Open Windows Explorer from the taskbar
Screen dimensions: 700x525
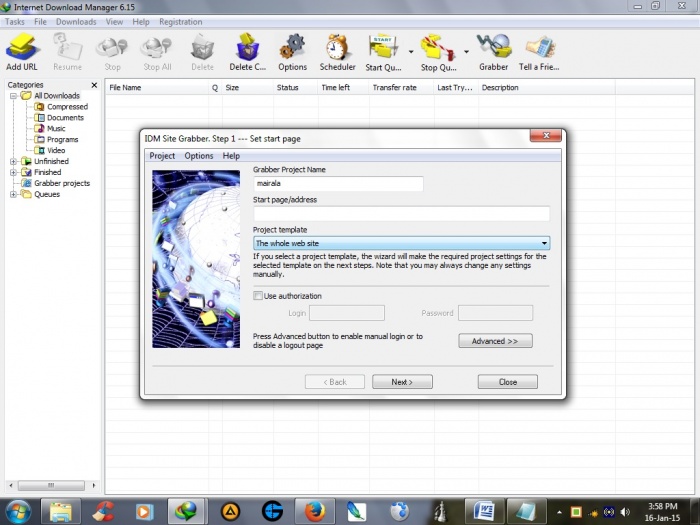pyautogui.click(x=61, y=511)
